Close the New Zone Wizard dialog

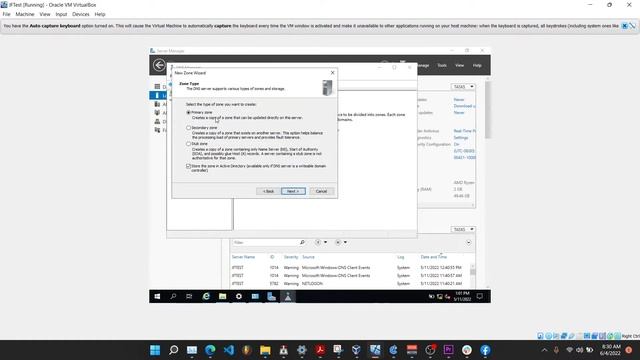332,73
